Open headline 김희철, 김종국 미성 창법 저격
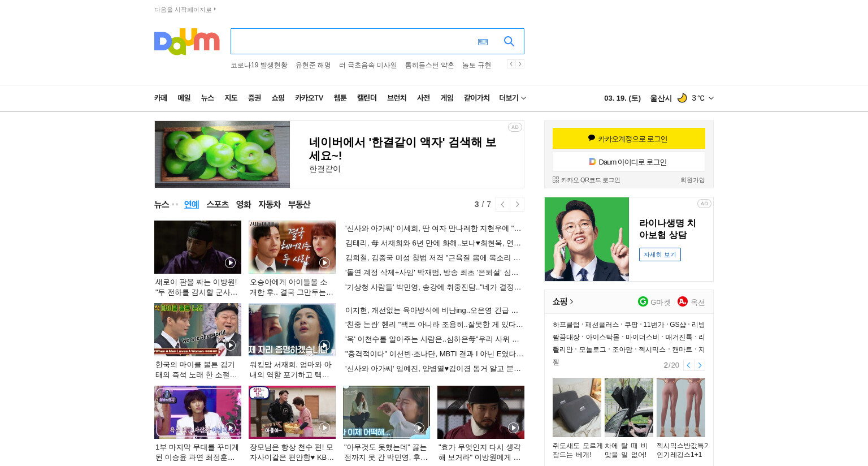868x466 pixels. (x=433, y=258)
